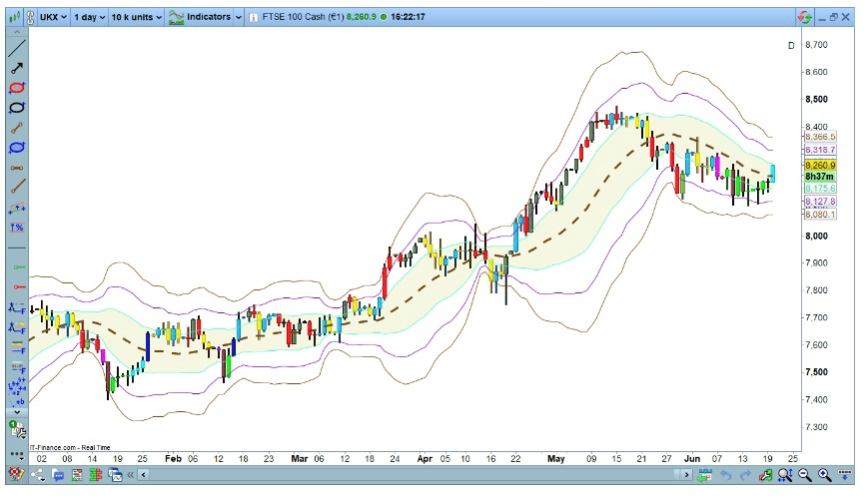Viewport: 868px width, 502px height.
Task: Click the 8,260.9 current price label
Action: click(x=819, y=165)
